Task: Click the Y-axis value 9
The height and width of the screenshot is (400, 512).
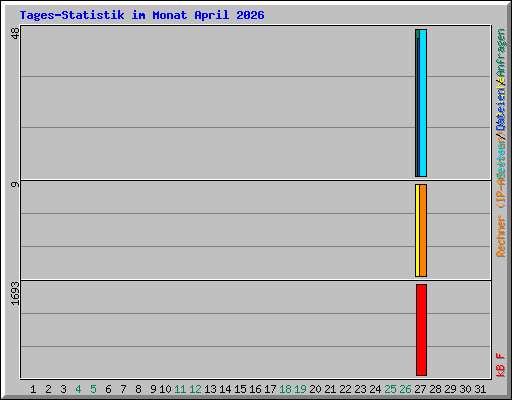Action: [x=15, y=184]
